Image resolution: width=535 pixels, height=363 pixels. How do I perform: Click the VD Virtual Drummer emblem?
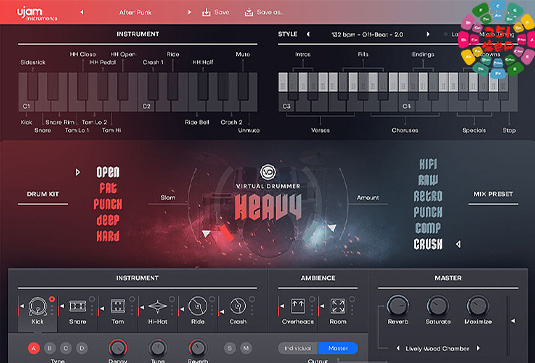click(268, 172)
